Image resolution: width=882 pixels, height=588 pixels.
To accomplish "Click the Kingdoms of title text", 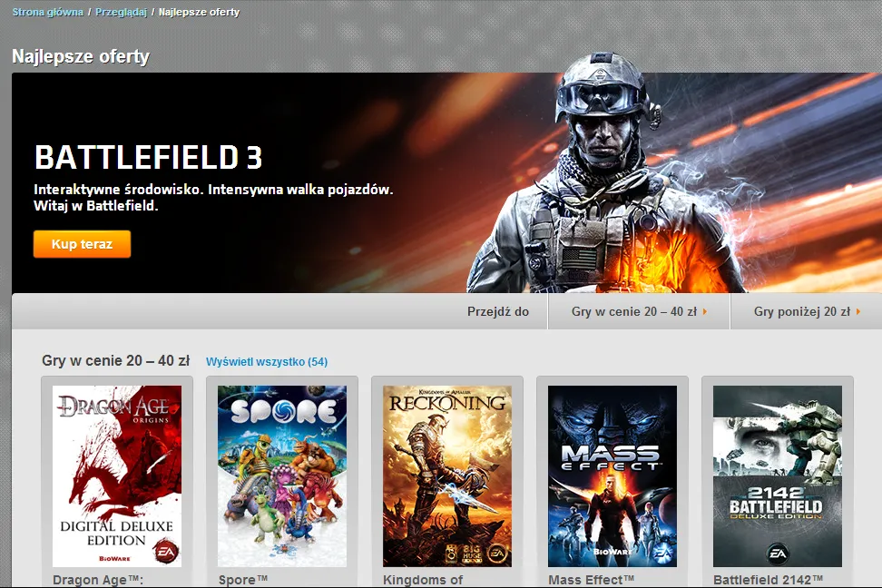I will point(423,580).
